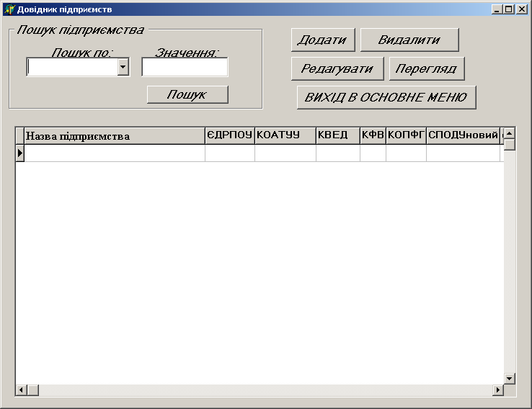
Task: Expand the Пошук по dropdown arrow
Action: (123, 67)
